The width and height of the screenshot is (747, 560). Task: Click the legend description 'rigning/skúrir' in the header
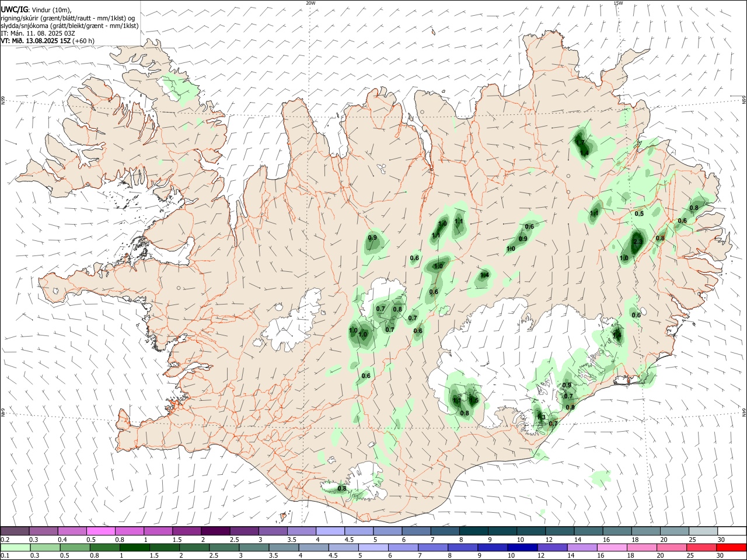[x=19, y=17]
